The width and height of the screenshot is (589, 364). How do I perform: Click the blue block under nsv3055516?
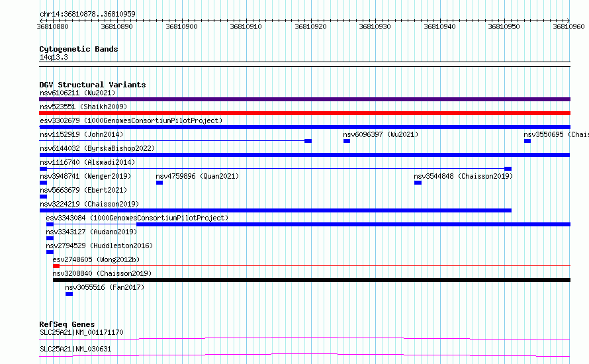(x=69, y=294)
